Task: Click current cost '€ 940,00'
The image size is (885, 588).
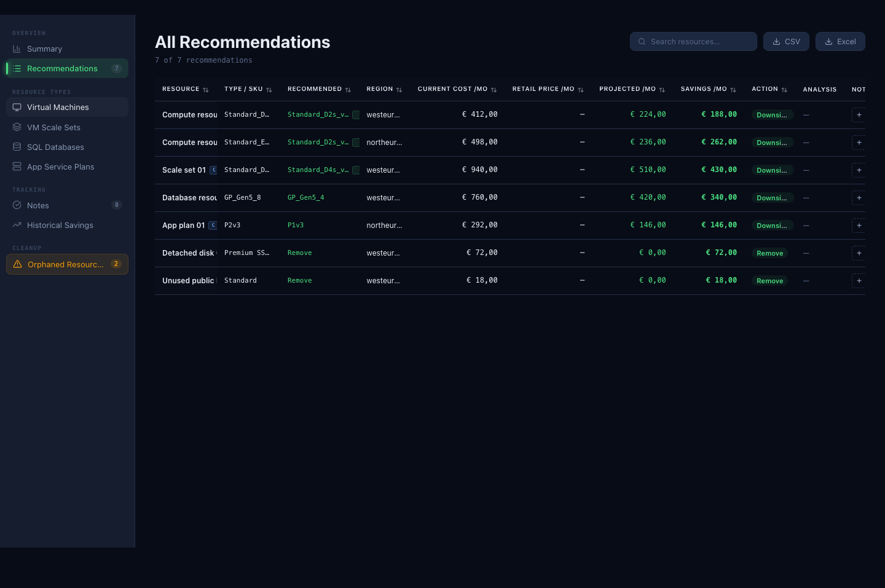Action: click(479, 170)
